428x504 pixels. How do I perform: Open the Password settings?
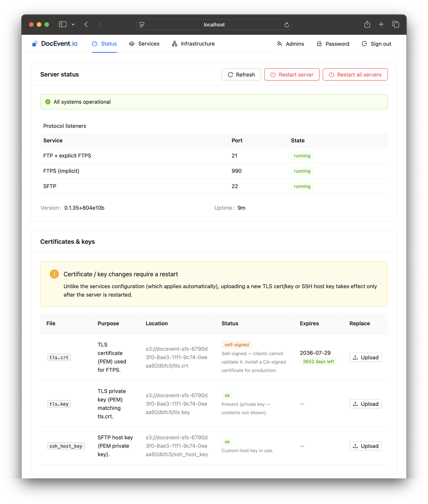pos(333,44)
